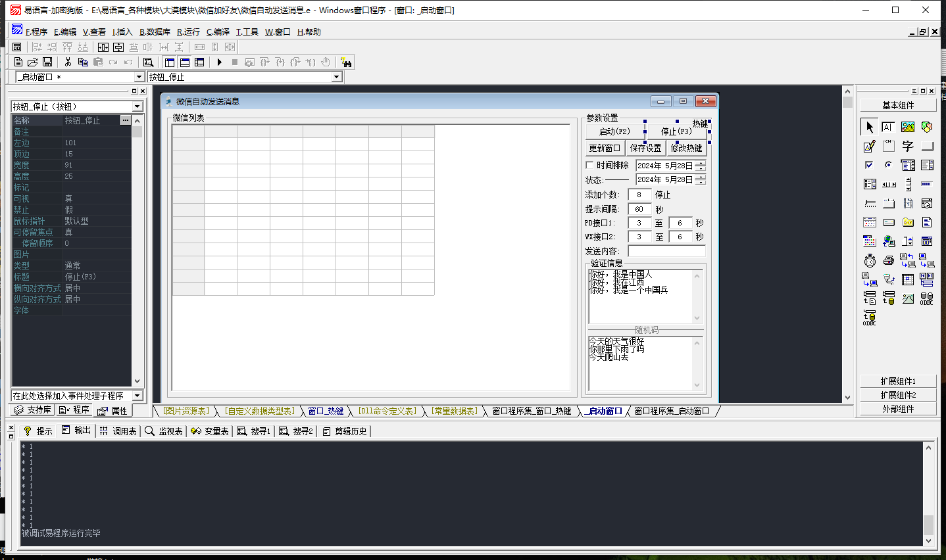Open the 剪辑历史 tab

[x=345, y=431]
